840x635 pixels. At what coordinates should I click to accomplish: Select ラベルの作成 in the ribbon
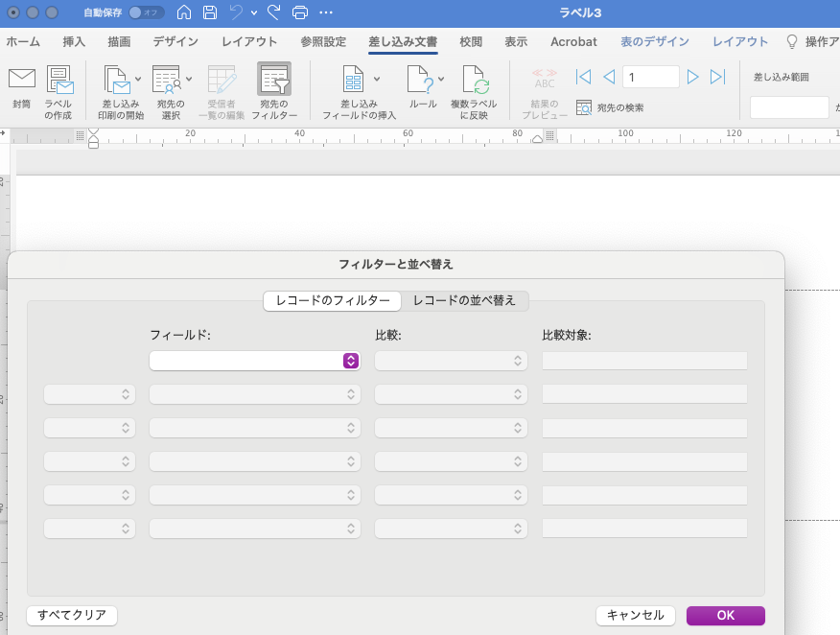tap(58, 89)
